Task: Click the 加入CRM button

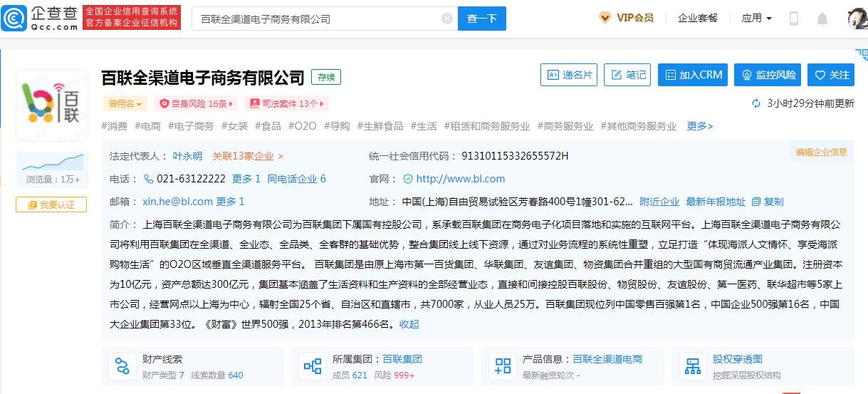Action: coord(694,75)
